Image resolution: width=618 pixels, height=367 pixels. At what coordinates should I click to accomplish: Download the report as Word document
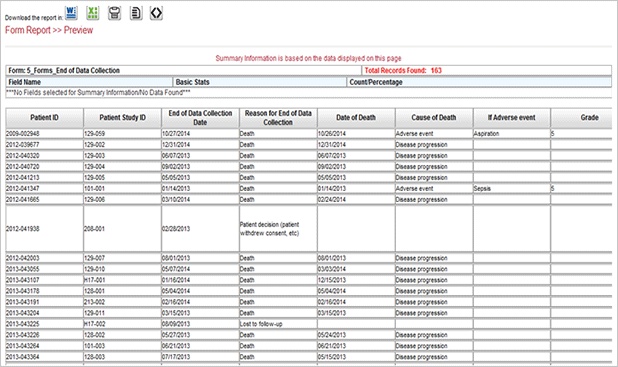click(71, 13)
